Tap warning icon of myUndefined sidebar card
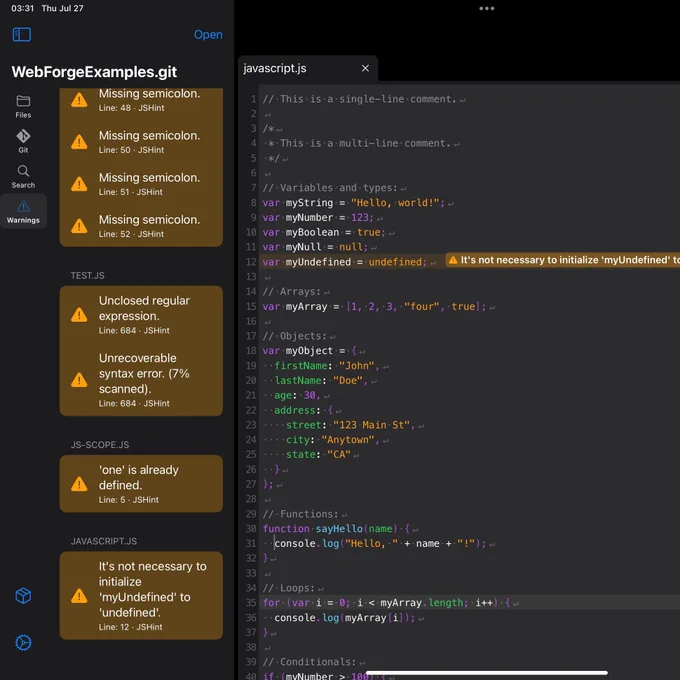Image resolution: width=680 pixels, height=680 pixels. (x=79, y=596)
